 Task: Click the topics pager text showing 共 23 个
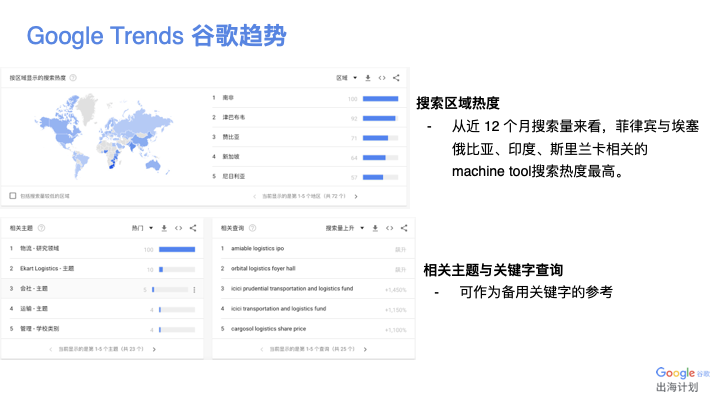pyautogui.click(x=101, y=349)
